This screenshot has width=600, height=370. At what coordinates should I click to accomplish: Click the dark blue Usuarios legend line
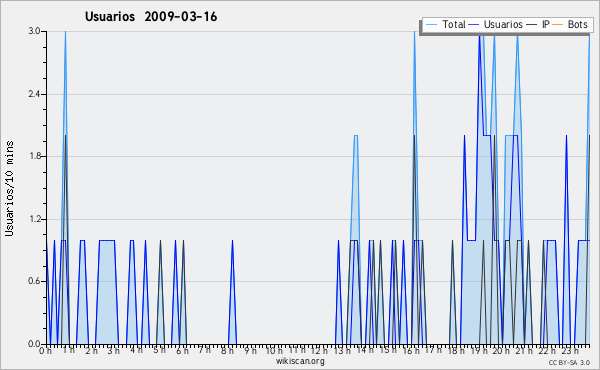474,25
